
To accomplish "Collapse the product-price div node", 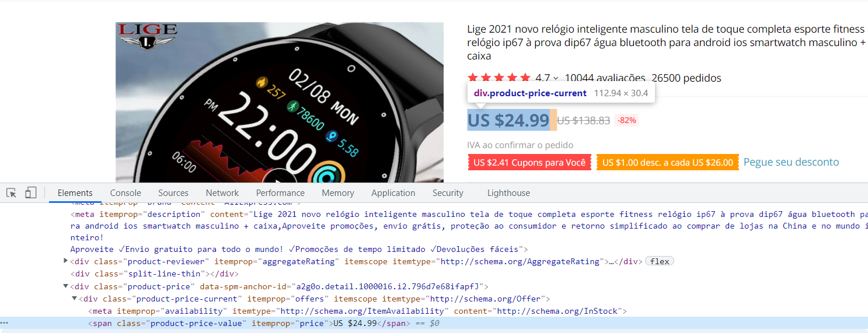I will (66, 286).
